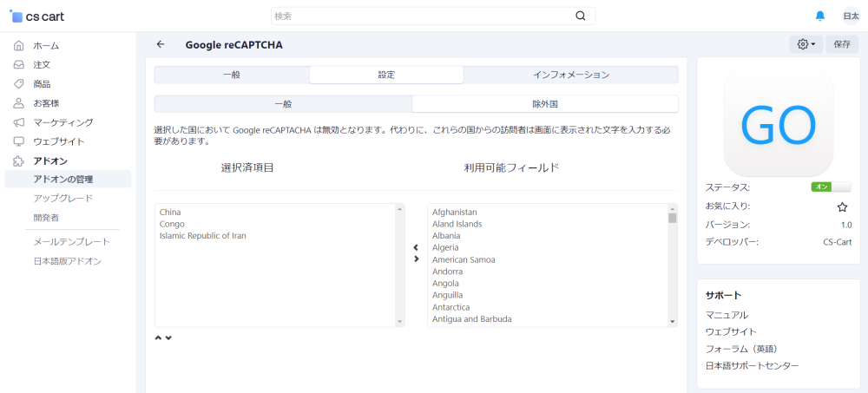This screenshot has height=393, width=868.
Task: Open the gear settings dropdown
Action: pyautogui.click(x=806, y=44)
